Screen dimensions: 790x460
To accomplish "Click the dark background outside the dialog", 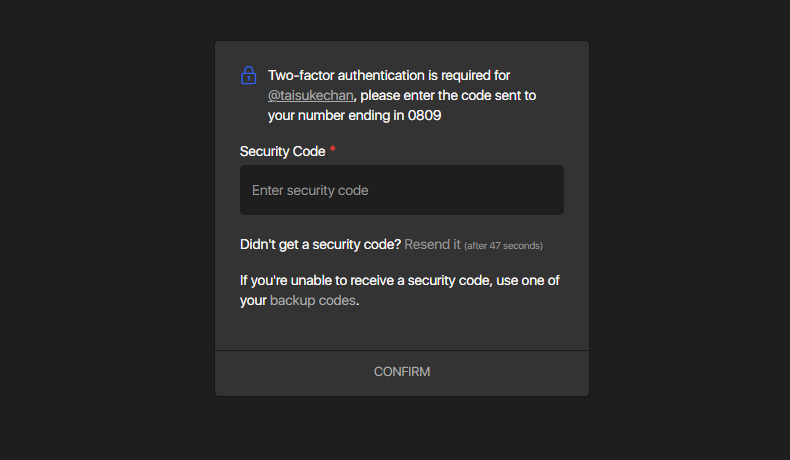I will [100, 230].
